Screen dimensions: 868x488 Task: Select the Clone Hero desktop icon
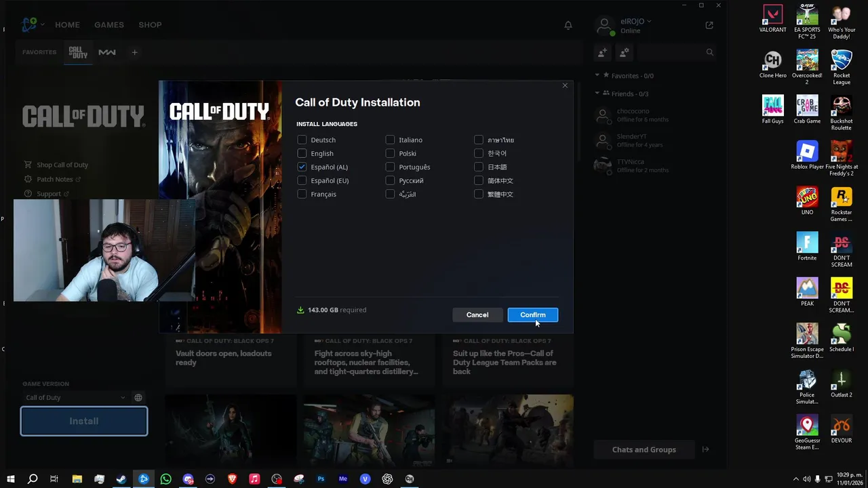click(x=773, y=64)
